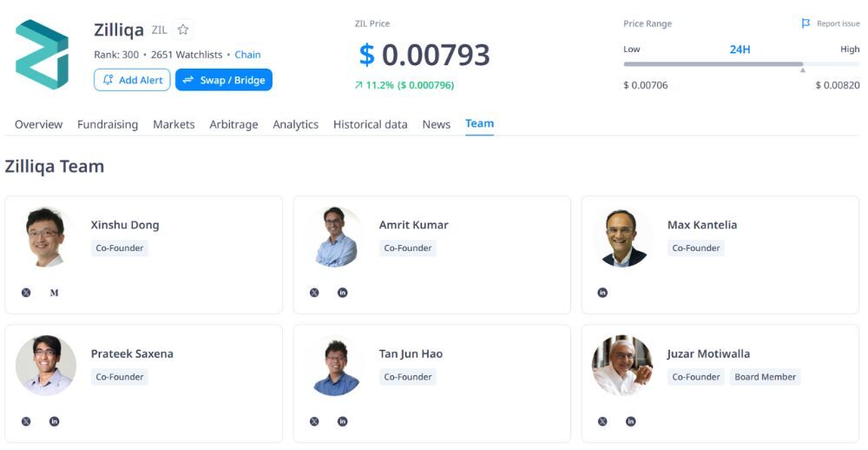Click the $ 0.00793 ZIL price
This screenshot has height=450, width=868.
(x=424, y=55)
